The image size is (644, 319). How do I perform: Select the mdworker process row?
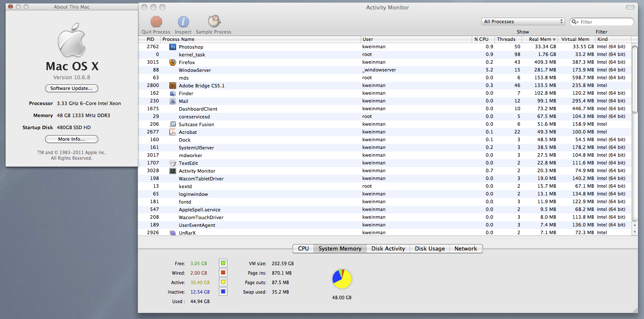coord(385,155)
